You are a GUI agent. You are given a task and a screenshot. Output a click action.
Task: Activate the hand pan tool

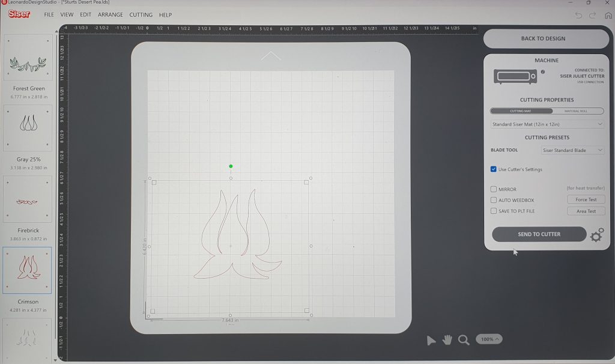tap(447, 340)
